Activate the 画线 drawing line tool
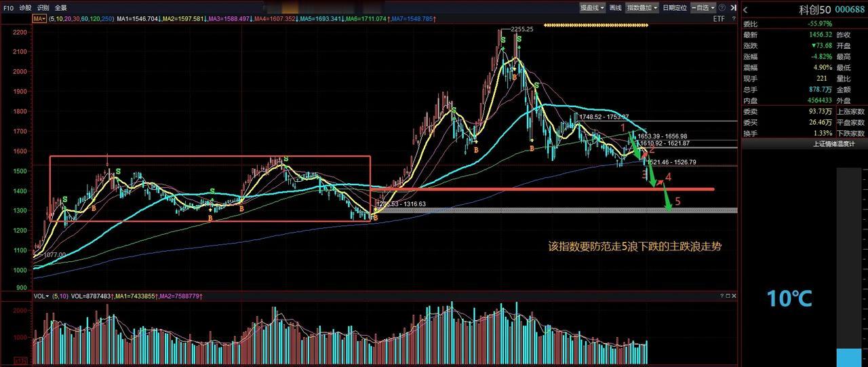Screen dimensions: 868x367 615,7
